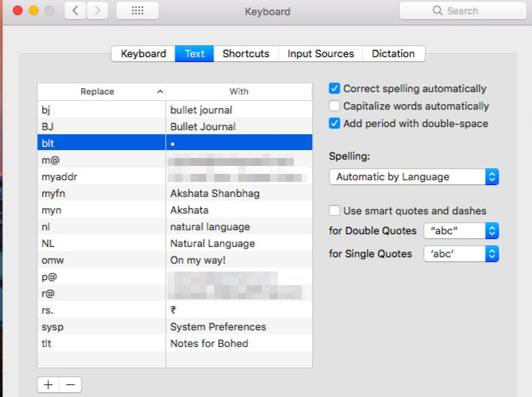Click the With column header
532x397 pixels.
point(239,92)
